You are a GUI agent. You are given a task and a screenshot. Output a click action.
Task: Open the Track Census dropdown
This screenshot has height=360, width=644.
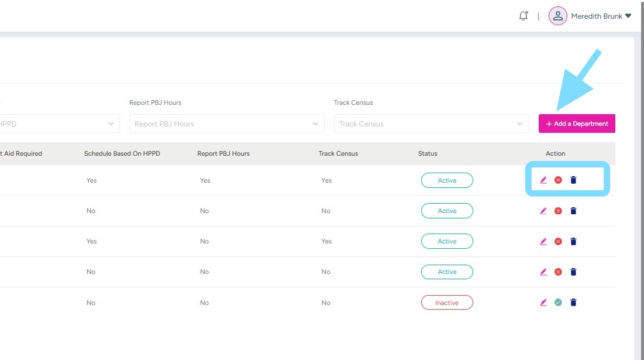(431, 124)
